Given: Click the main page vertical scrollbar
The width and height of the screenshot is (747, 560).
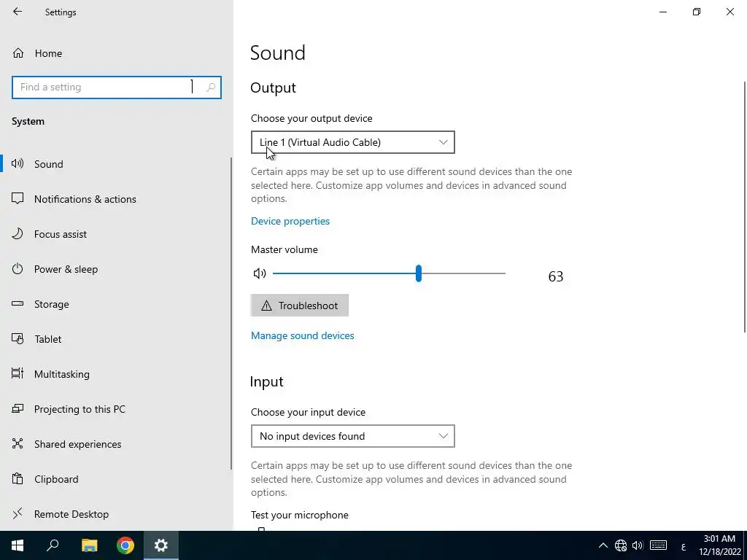Looking at the screenshot, I should [745, 207].
